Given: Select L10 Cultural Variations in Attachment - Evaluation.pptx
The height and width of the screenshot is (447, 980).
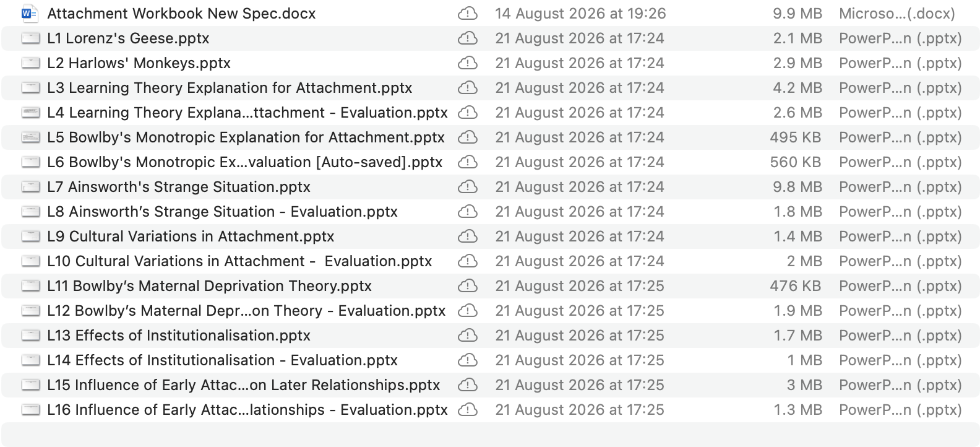Looking at the screenshot, I should tap(239, 261).
